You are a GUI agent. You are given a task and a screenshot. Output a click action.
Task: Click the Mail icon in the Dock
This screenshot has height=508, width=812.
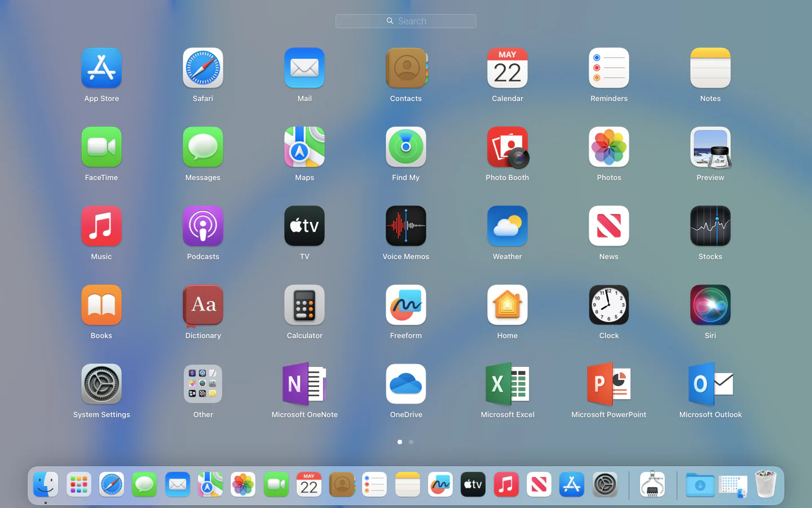coord(178,485)
